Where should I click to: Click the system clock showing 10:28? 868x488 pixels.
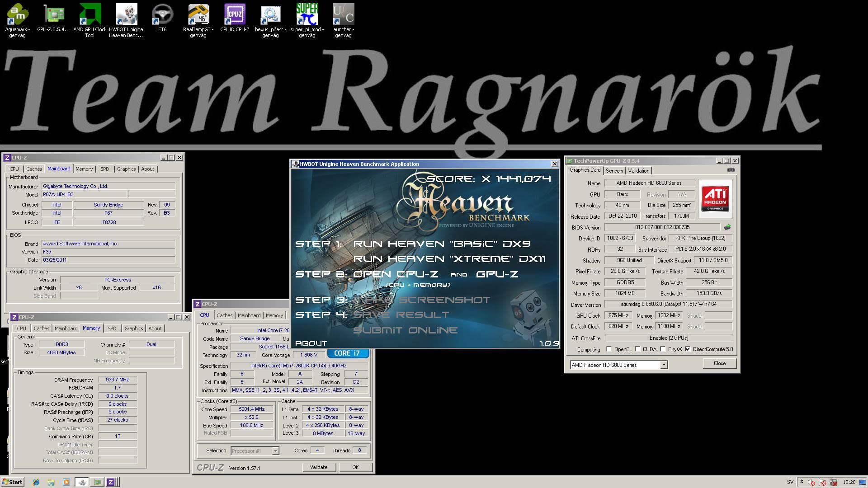pyautogui.click(x=849, y=482)
